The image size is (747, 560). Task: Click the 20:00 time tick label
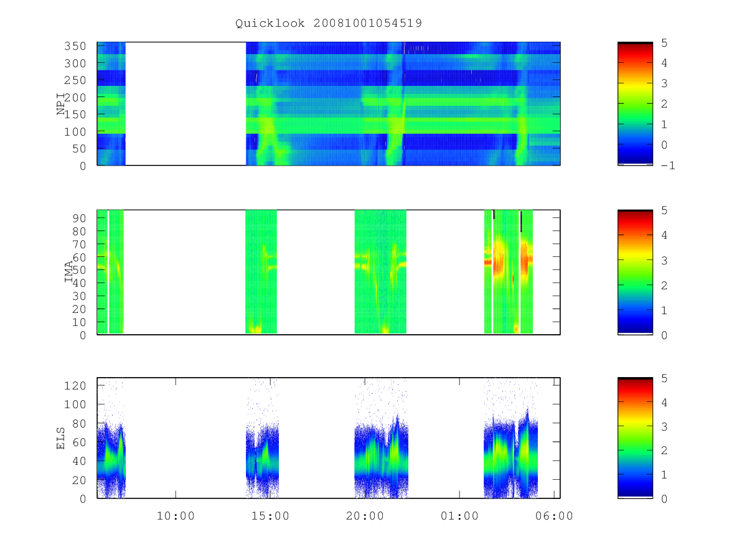[365, 516]
